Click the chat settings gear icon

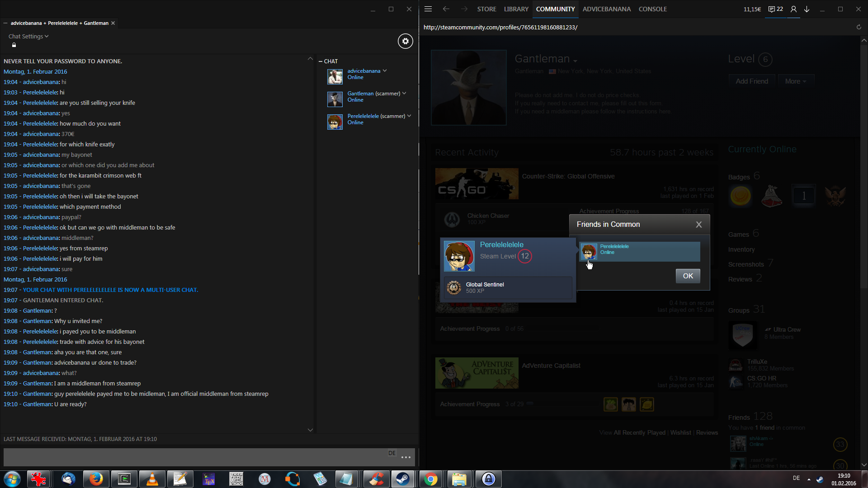point(405,41)
